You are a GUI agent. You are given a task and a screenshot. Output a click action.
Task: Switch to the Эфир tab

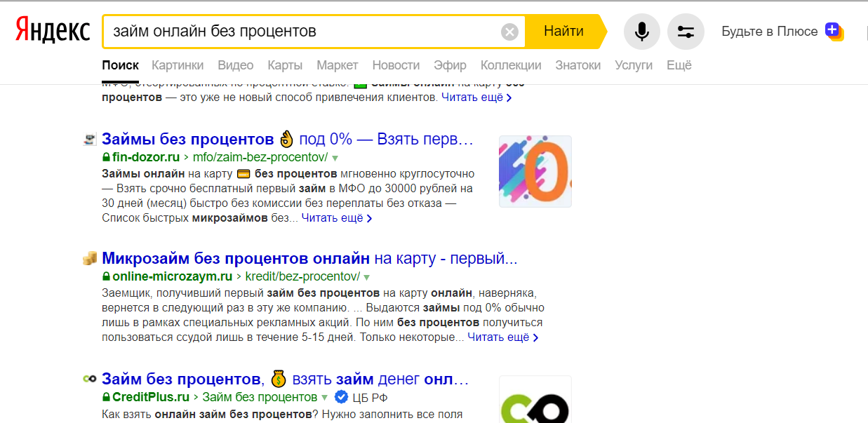450,65
